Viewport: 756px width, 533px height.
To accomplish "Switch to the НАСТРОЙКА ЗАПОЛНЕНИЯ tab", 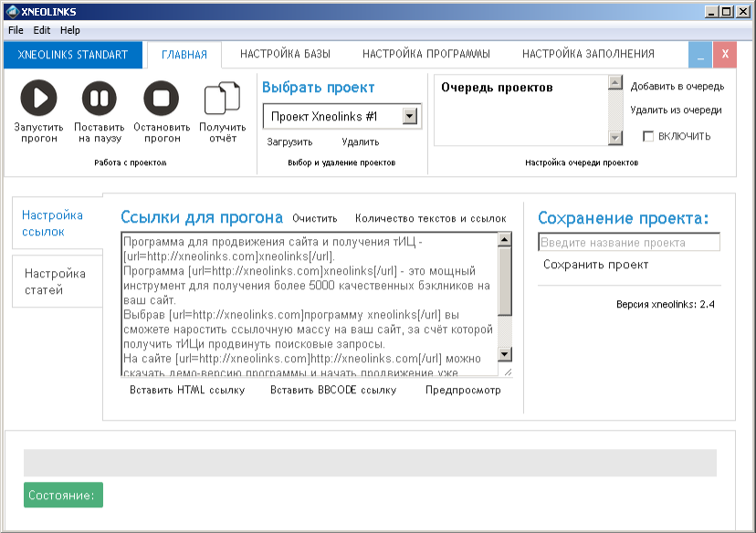I will (x=588, y=54).
